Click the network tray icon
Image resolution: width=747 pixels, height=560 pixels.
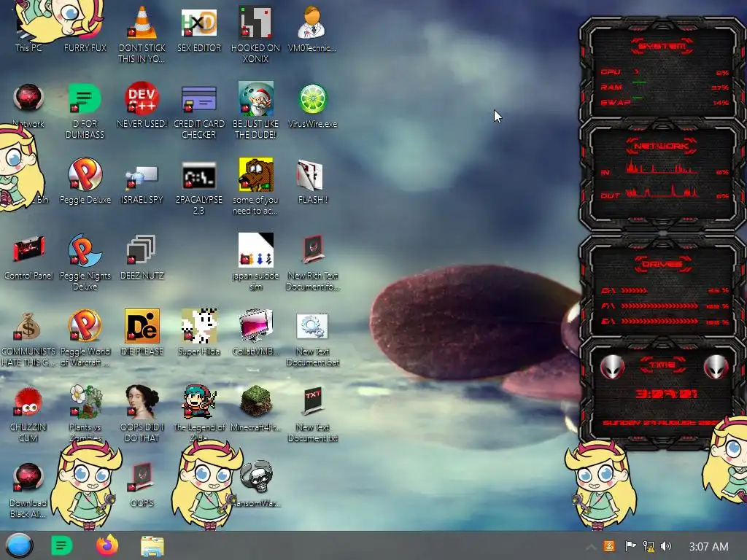click(649, 546)
